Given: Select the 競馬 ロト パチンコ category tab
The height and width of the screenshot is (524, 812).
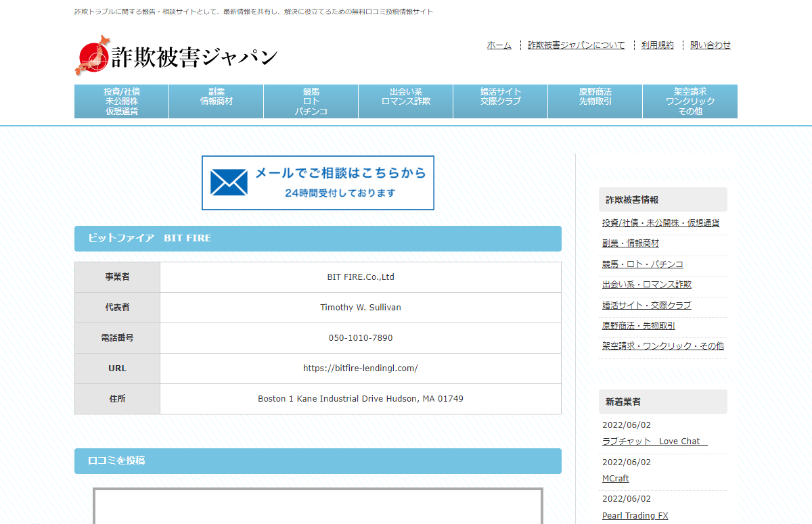Looking at the screenshot, I should 310,101.
